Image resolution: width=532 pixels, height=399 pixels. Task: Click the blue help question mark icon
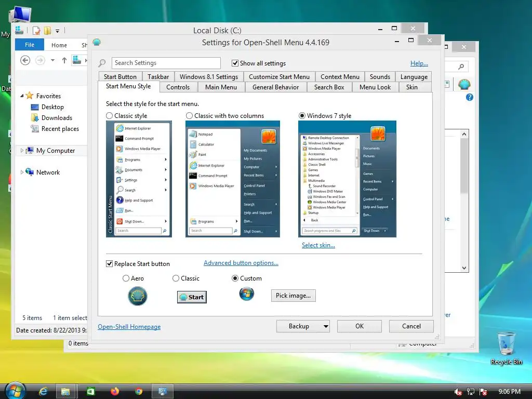point(470,97)
